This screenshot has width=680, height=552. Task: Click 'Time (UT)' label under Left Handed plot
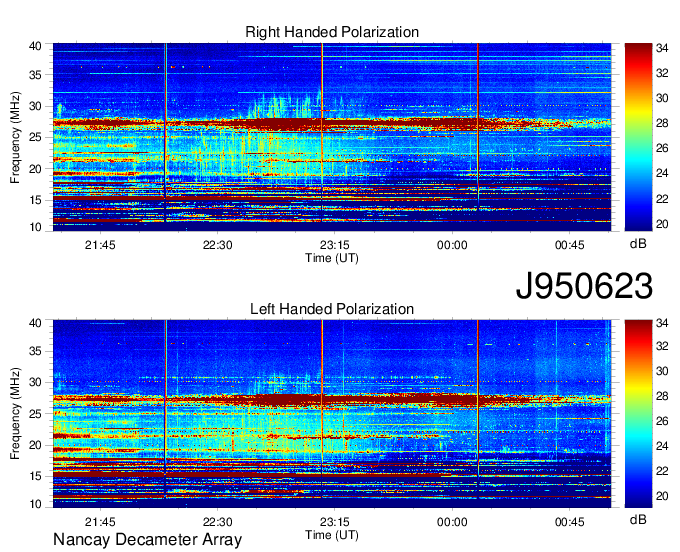(x=332, y=535)
